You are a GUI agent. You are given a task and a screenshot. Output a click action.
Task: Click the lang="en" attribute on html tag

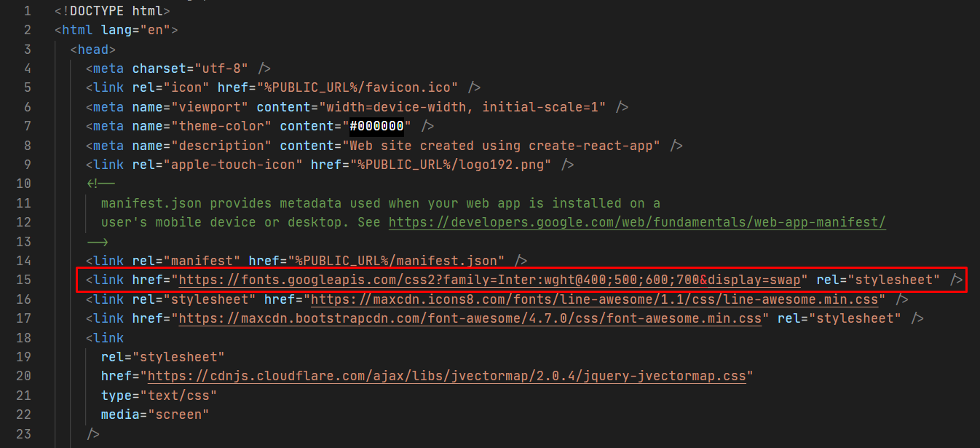[x=135, y=30]
